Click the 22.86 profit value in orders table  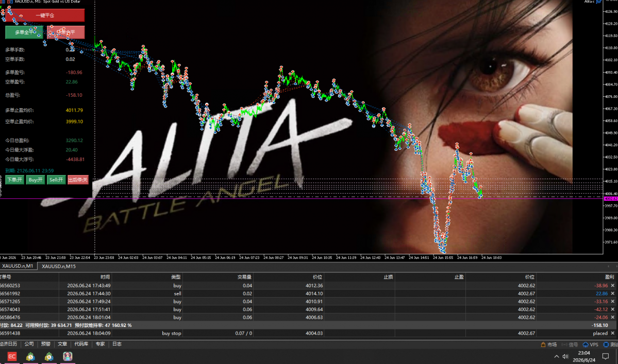pos(602,293)
